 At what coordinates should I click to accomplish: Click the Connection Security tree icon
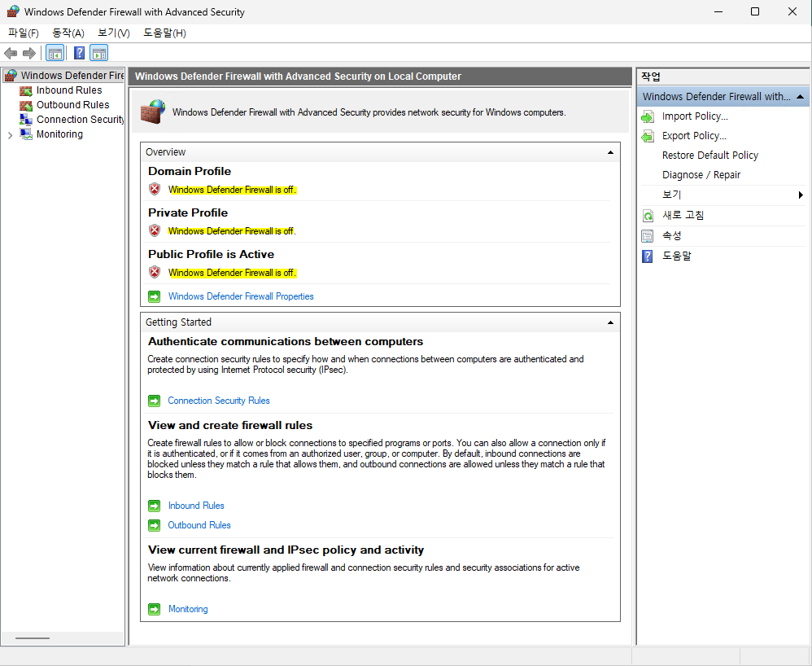[x=26, y=120]
